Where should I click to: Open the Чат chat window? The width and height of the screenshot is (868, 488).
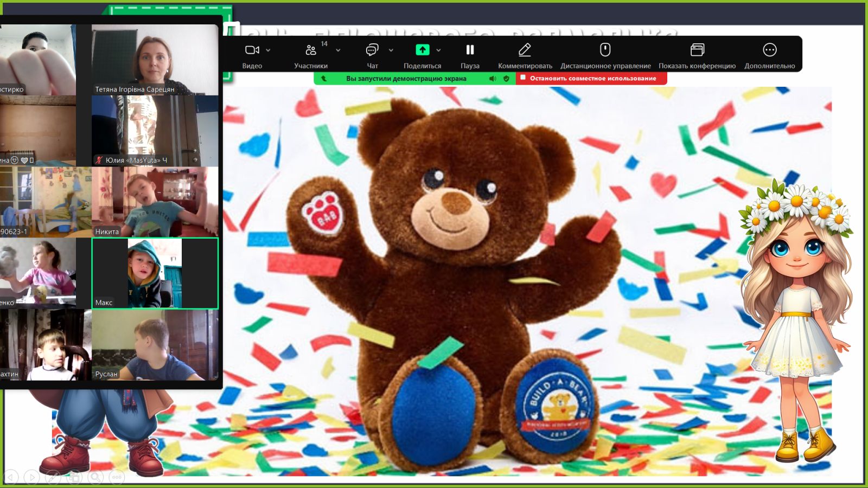(x=372, y=55)
